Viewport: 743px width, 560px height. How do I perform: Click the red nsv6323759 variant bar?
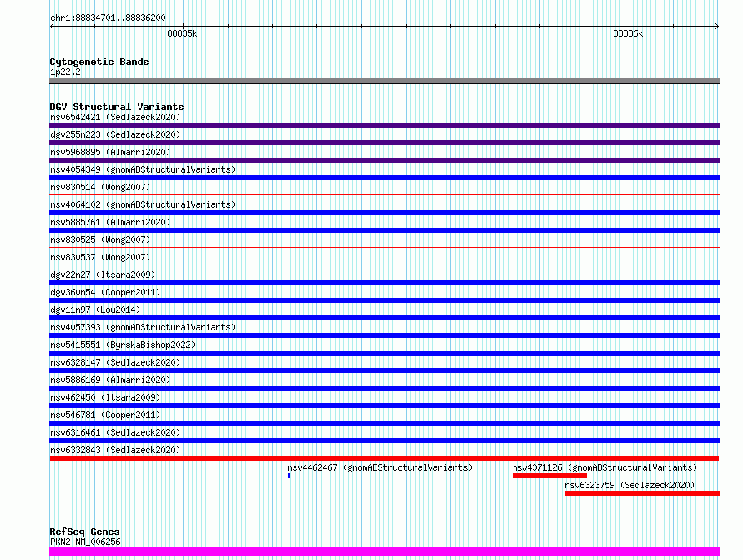click(642, 493)
